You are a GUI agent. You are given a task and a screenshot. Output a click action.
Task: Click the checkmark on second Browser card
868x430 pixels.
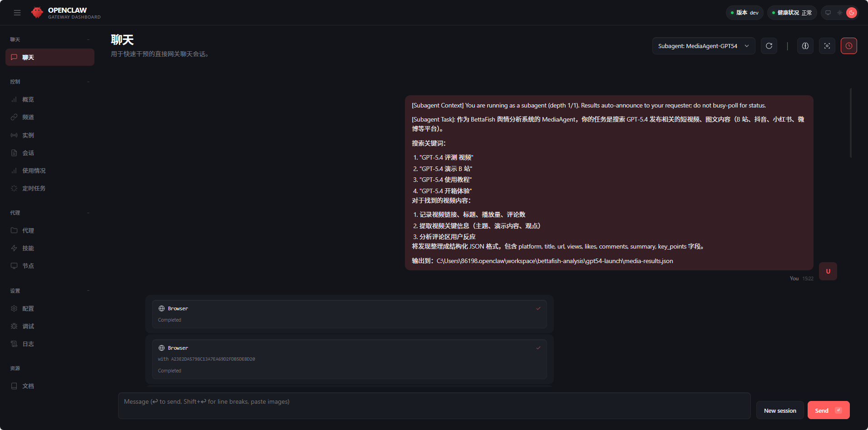click(x=538, y=348)
